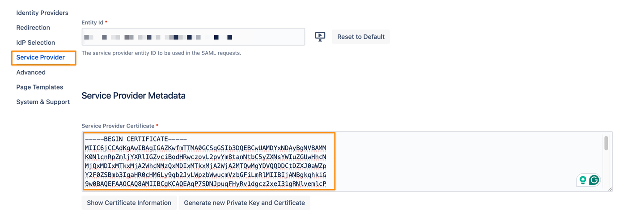This screenshot has height=213, width=644.
Task: Navigate to System & Support
Action: pos(43,102)
